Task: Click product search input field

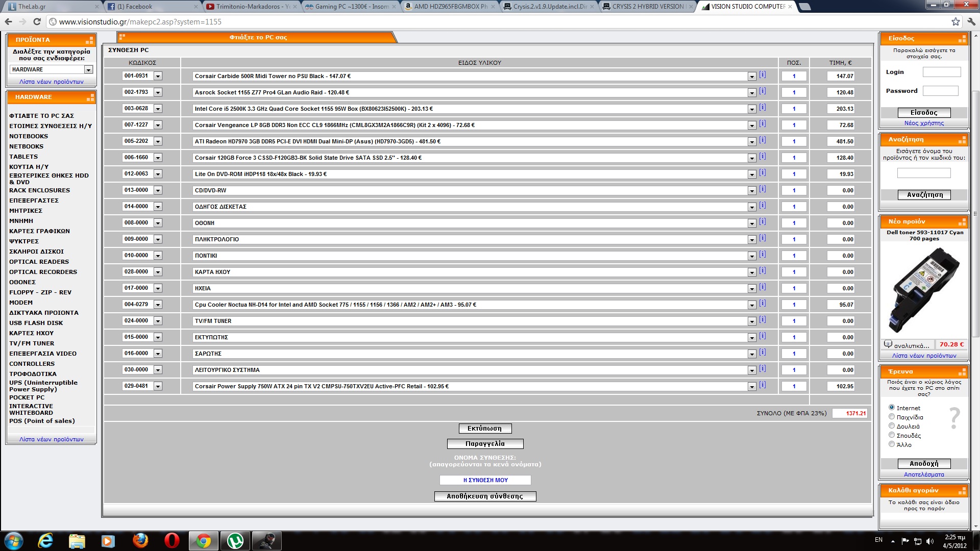Action: 924,173
